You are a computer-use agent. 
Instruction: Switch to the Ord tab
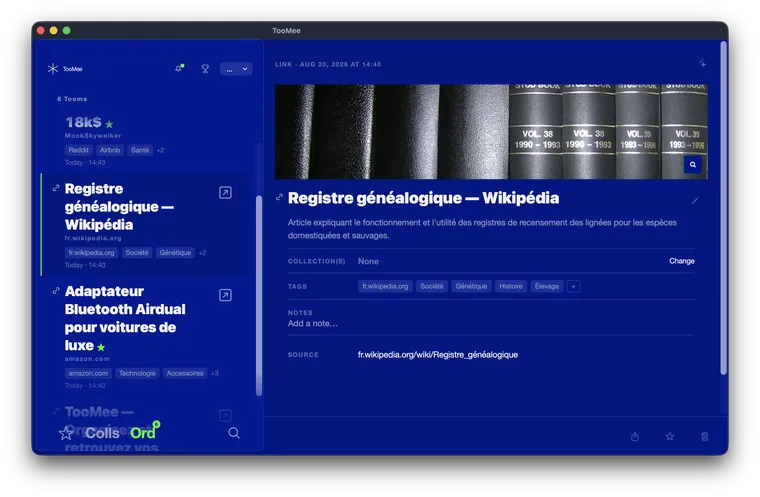143,433
